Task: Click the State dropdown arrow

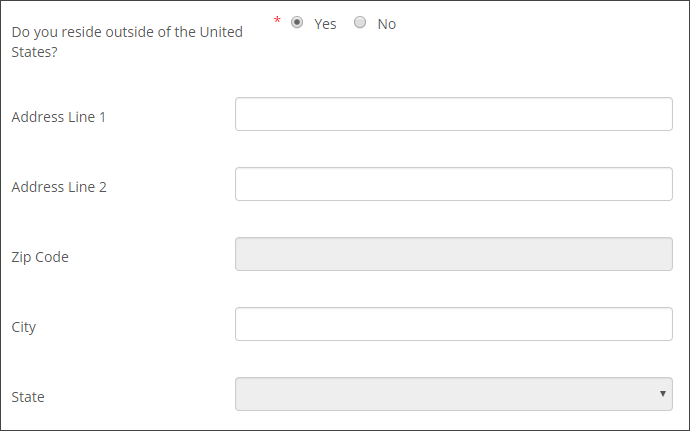Action: (663, 394)
